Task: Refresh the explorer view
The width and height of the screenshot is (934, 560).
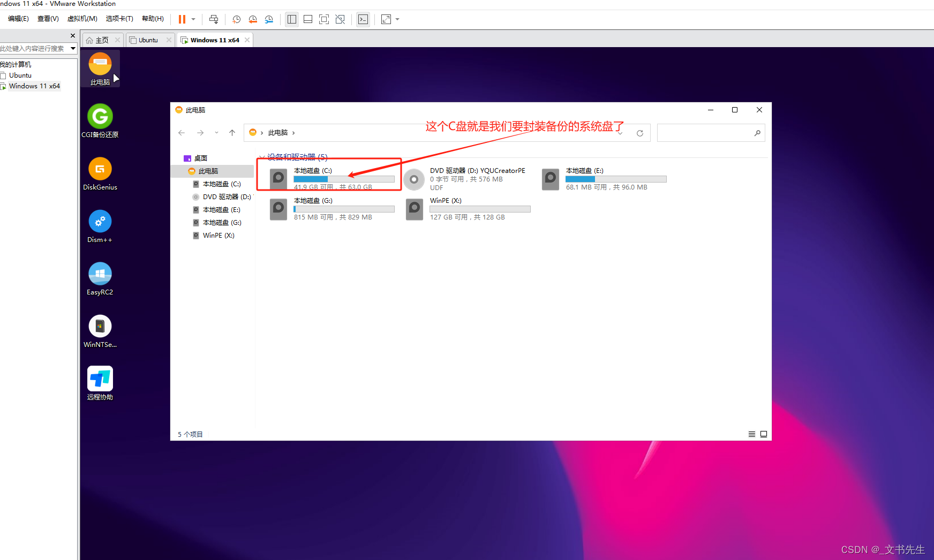Action: [640, 133]
